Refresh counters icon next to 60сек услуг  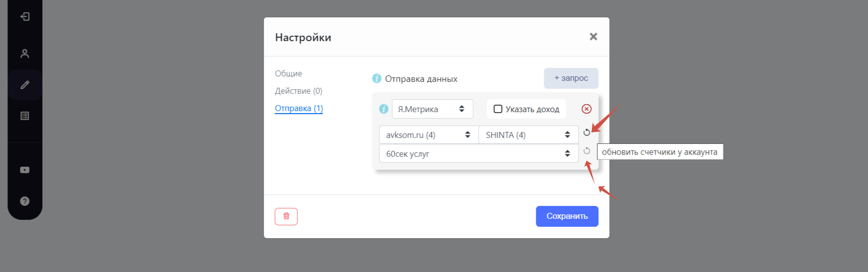(586, 151)
